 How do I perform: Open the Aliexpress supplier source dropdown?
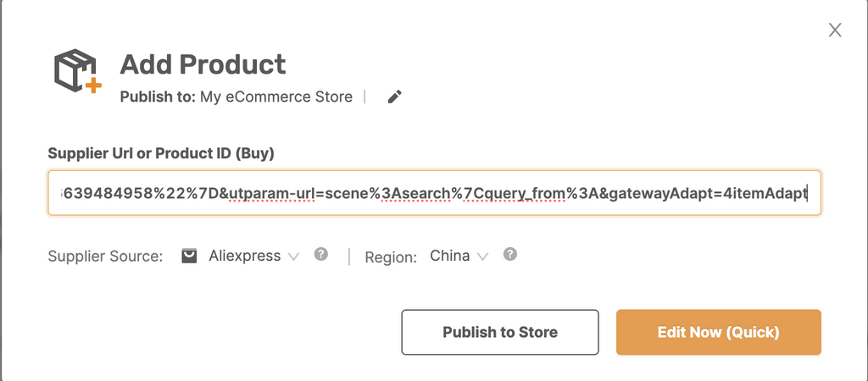pyautogui.click(x=254, y=256)
